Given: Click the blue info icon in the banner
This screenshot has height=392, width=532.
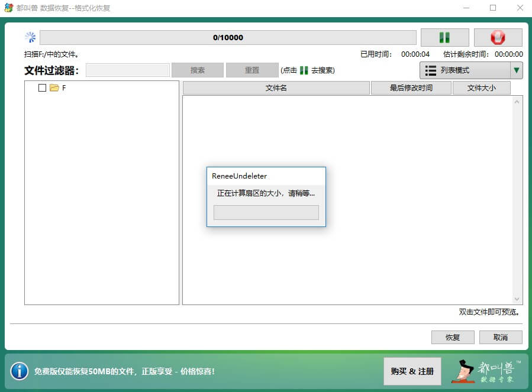Looking at the screenshot, I should tap(20, 371).
